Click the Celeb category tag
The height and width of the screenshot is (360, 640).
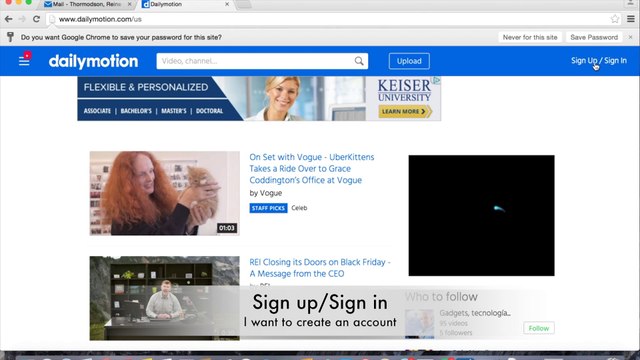(x=299, y=208)
